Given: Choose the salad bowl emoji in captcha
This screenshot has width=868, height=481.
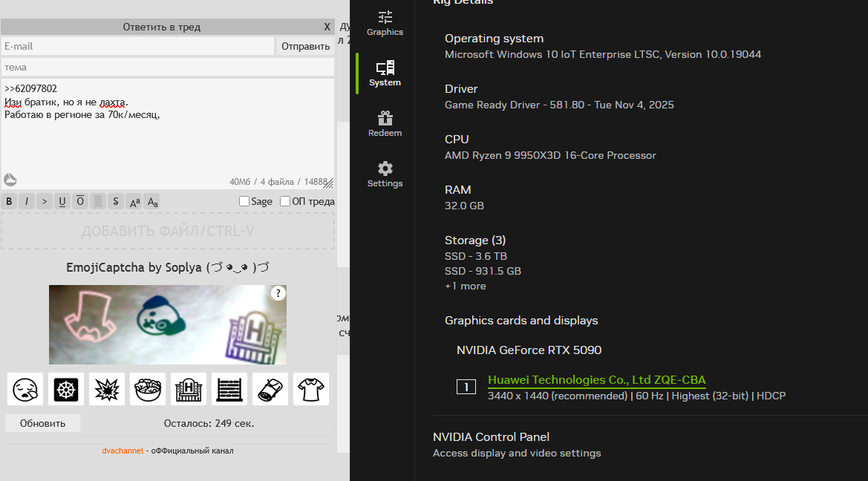Looking at the screenshot, I should 148,389.
